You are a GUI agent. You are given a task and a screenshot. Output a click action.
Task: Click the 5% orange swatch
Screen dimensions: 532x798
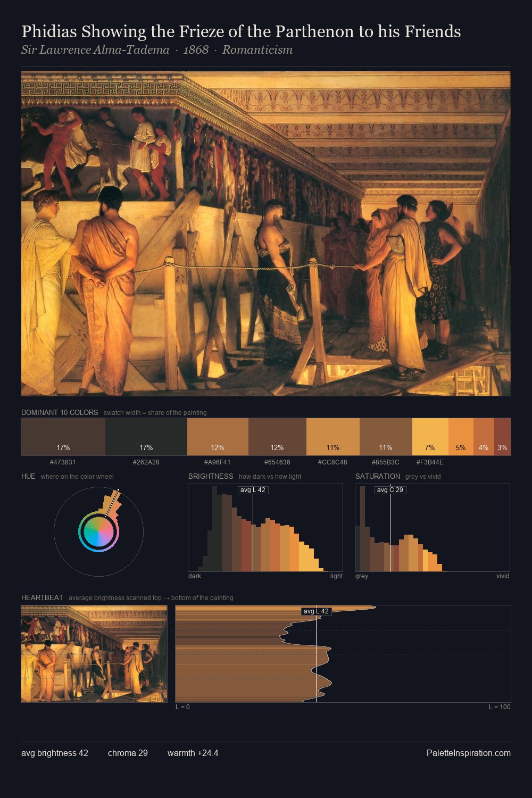tap(461, 437)
